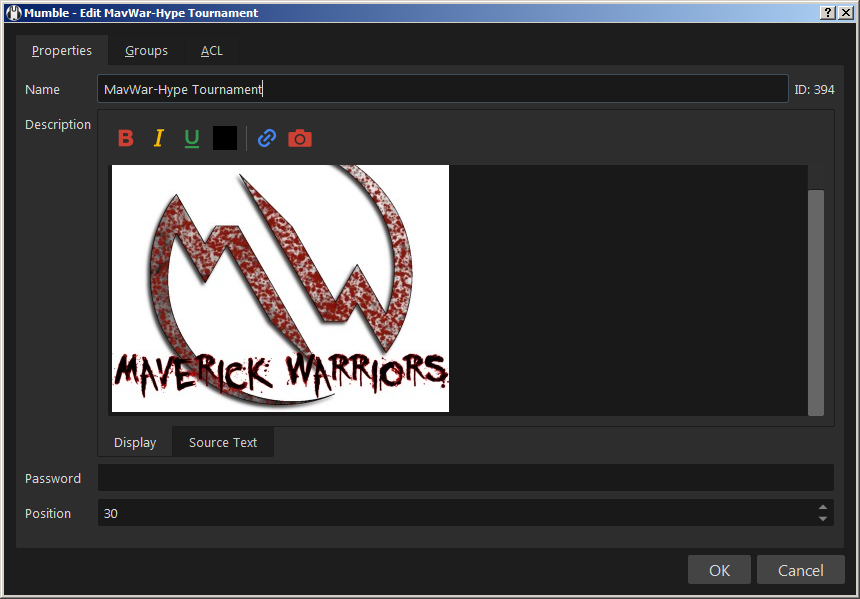Open the black text color swatch
860x599 pixels.
tap(225, 138)
